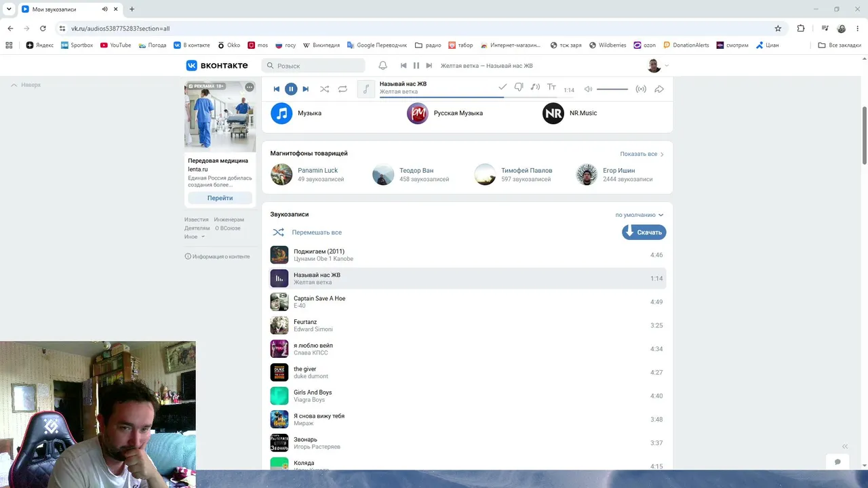Click header pause mini button
Screen dimensions: 868x488
click(416, 66)
